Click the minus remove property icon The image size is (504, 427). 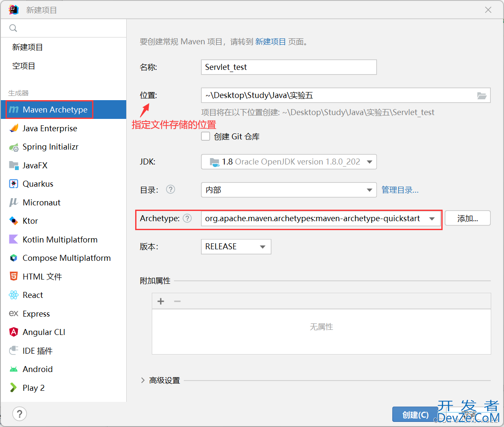177,301
